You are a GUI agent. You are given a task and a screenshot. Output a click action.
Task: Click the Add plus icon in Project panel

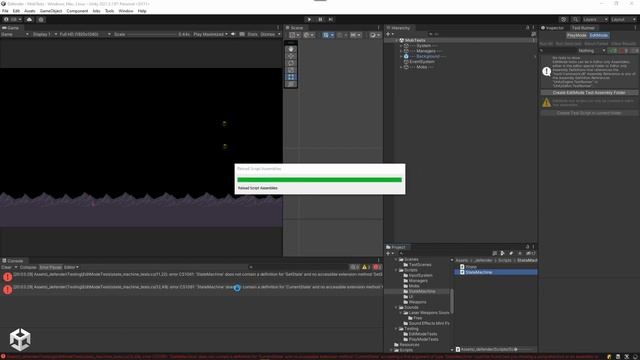[389, 253]
